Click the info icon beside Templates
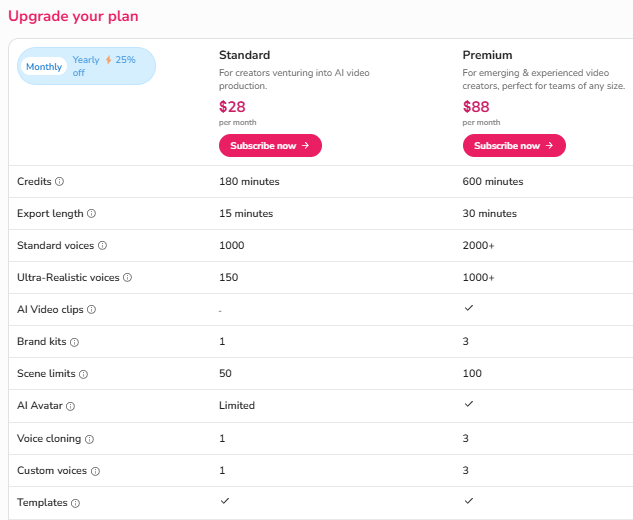The width and height of the screenshot is (633, 520). click(x=75, y=503)
